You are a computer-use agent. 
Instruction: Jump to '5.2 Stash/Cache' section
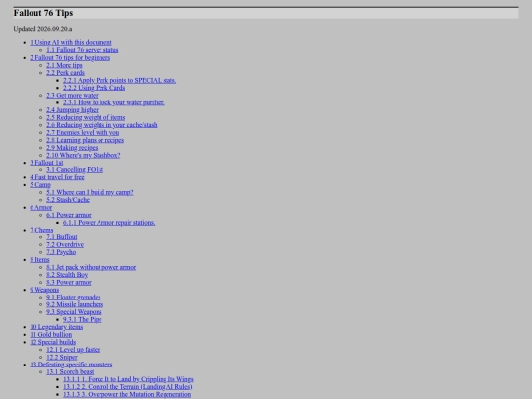[x=68, y=199]
